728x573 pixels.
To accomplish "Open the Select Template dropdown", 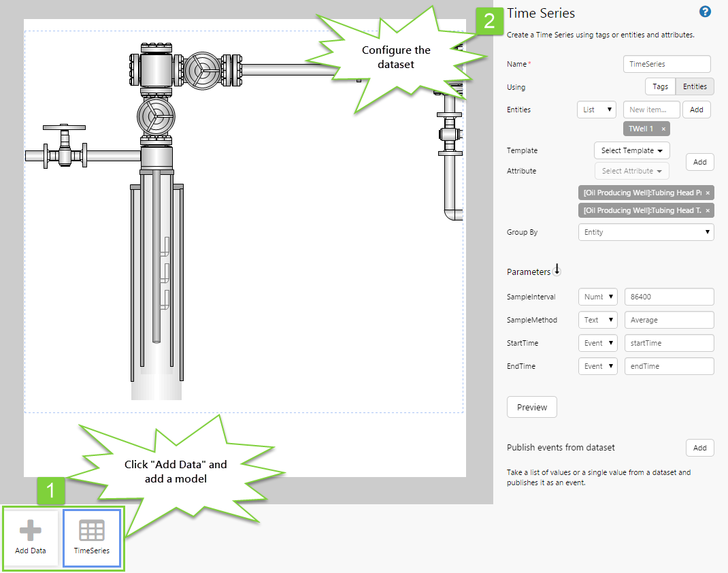I will point(631,150).
